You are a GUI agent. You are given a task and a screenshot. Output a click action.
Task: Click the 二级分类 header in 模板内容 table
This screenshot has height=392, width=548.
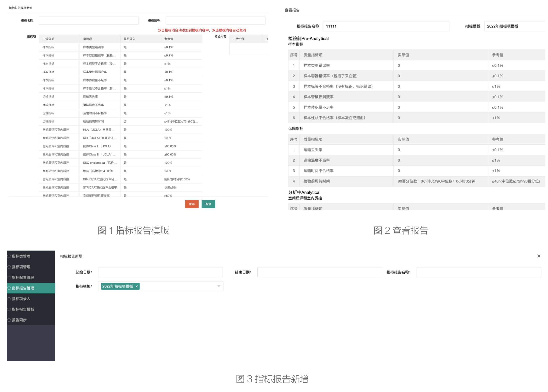pyautogui.click(x=246, y=39)
